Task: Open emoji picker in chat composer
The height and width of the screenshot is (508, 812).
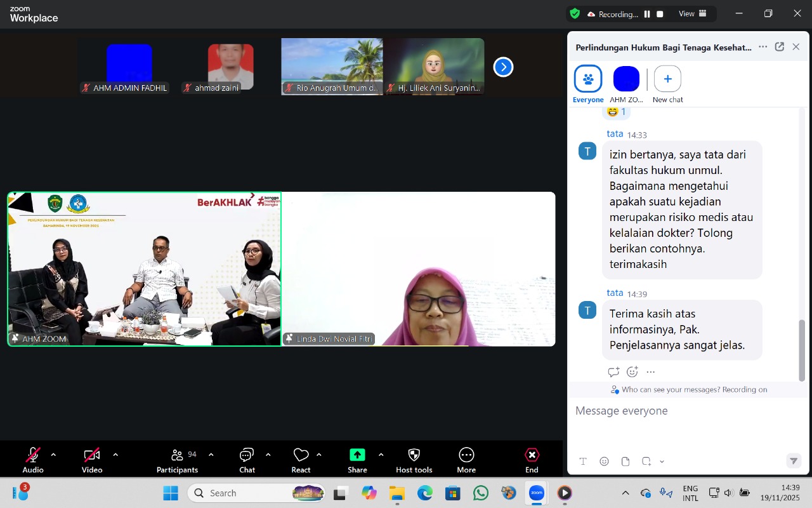Action: [x=605, y=462]
